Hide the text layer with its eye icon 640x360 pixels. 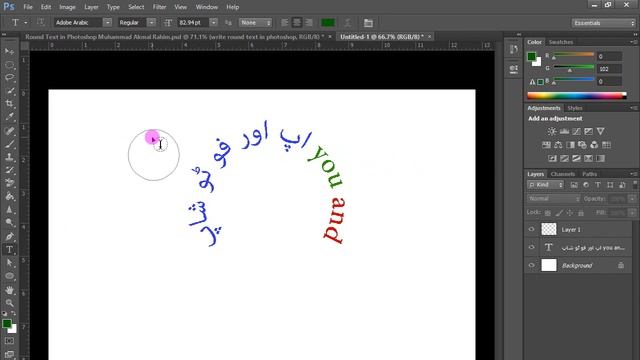531,247
